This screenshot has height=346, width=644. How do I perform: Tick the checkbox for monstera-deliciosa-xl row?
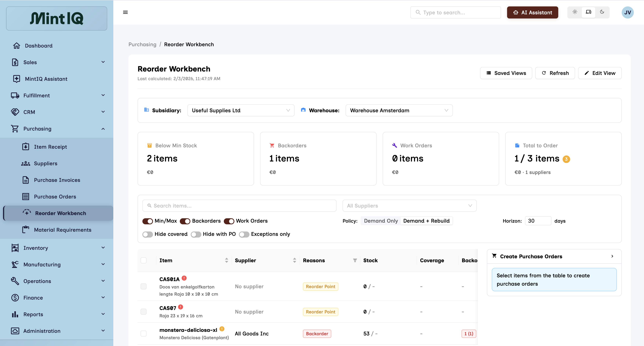pos(144,334)
